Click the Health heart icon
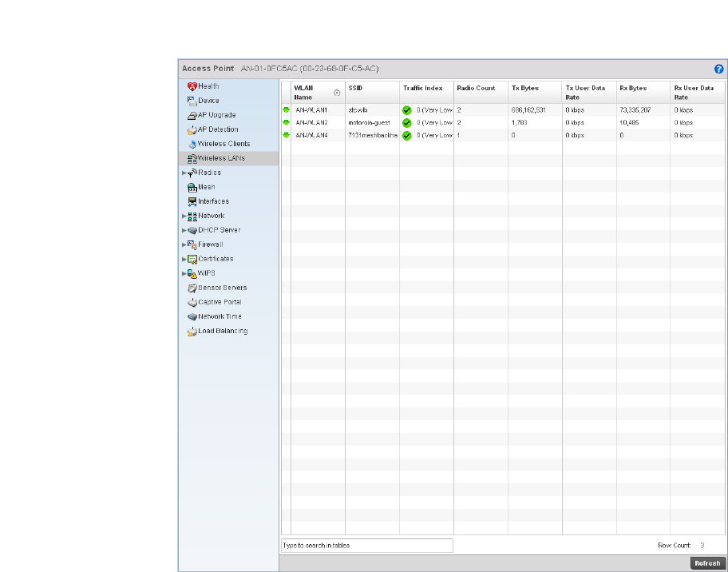The image size is (728, 572). tap(192, 86)
